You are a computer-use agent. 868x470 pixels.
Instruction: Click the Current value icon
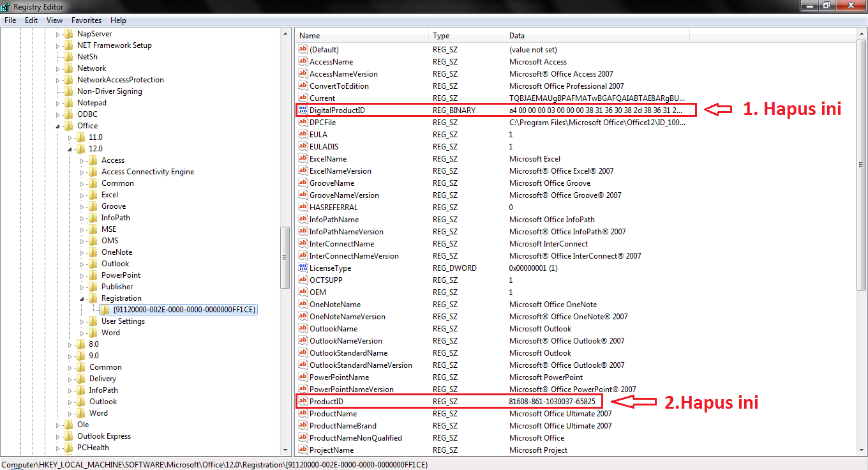coord(303,98)
